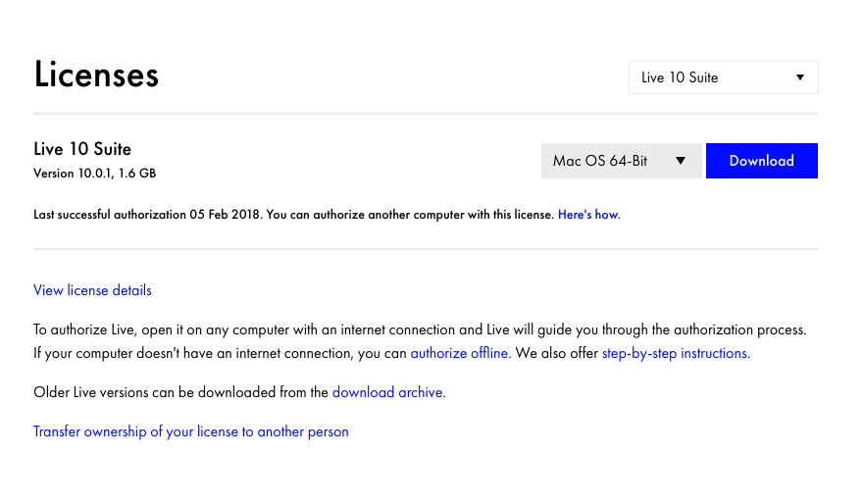Open the Mac OS 64-Bit platform dropdown

pos(621,161)
